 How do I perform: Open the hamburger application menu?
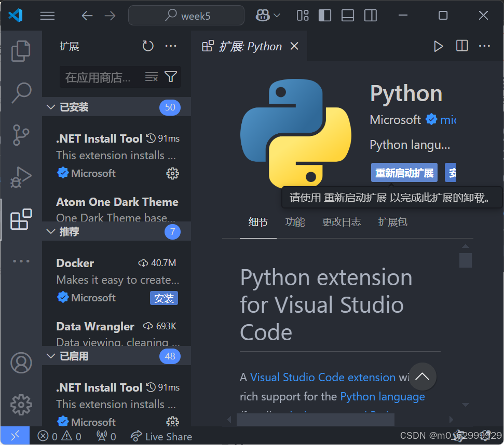[x=47, y=16]
